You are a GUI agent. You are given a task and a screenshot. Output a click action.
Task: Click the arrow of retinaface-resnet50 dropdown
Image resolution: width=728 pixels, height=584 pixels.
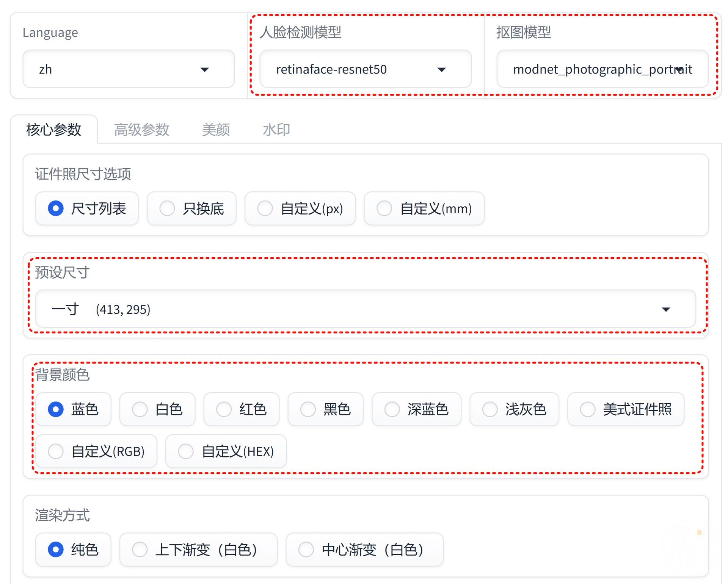click(441, 69)
